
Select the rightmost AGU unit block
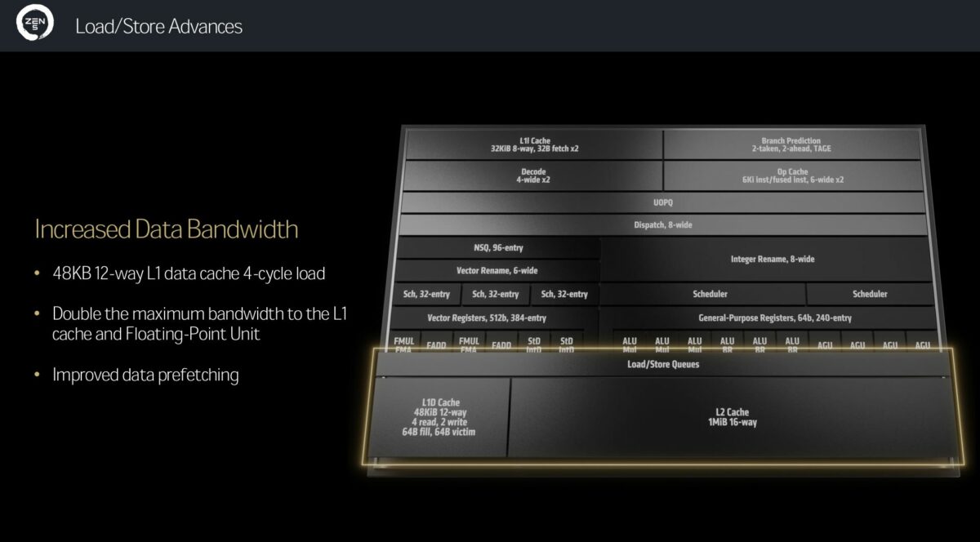[x=924, y=344]
